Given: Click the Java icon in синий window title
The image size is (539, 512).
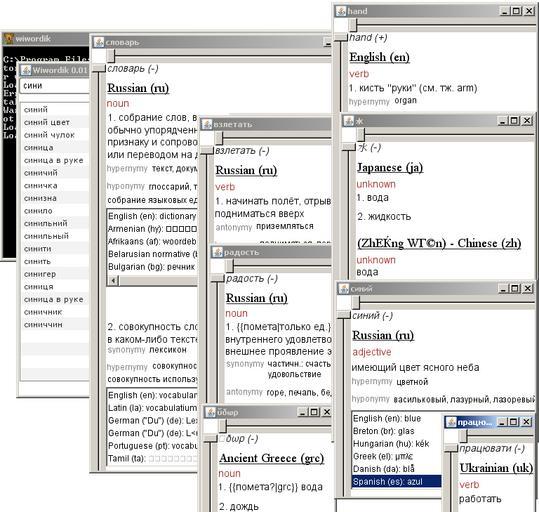Looking at the screenshot, I should [x=343, y=288].
